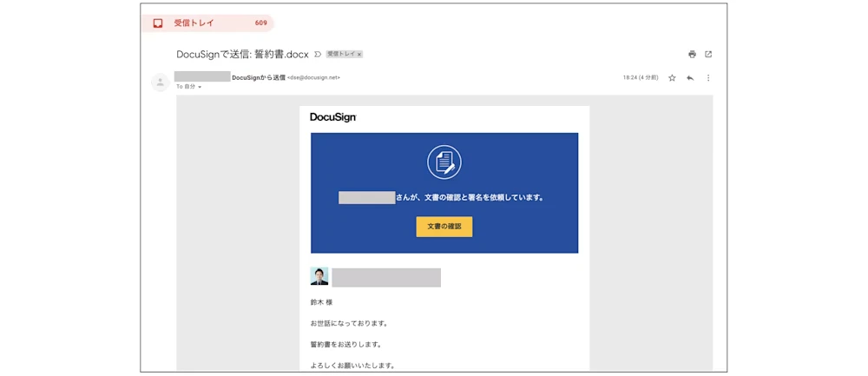
Task: Star this DocuSign email
Action: (672, 78)
